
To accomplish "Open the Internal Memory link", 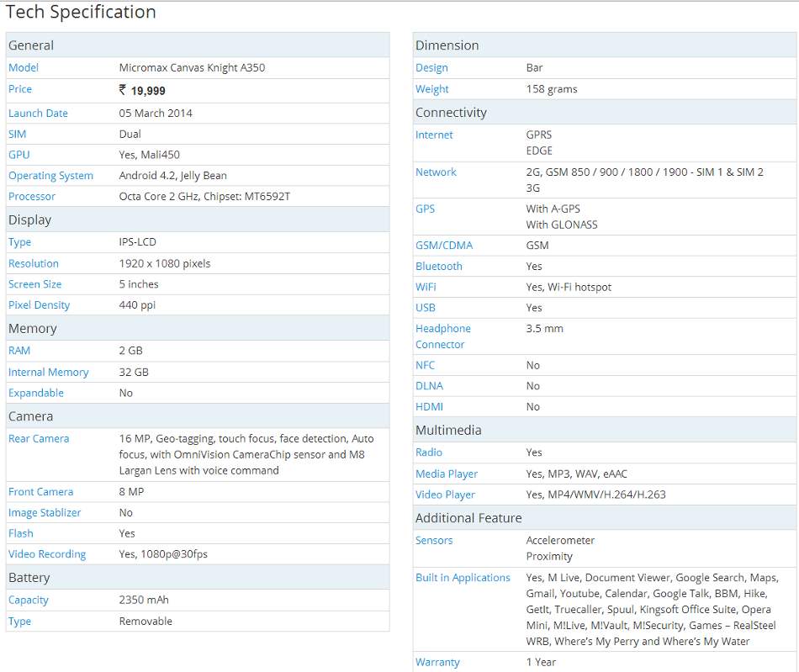I will tap(49, 373).
